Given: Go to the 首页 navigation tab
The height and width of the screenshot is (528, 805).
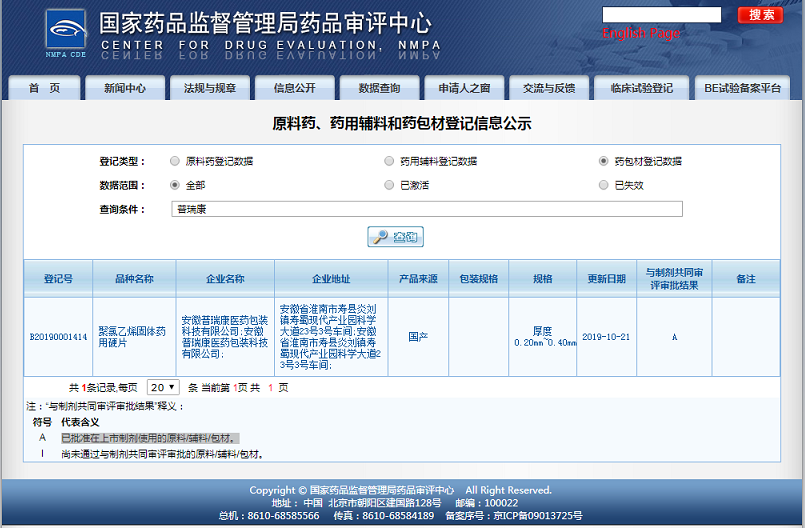Looking at the screenshot, I should point(44,88).
